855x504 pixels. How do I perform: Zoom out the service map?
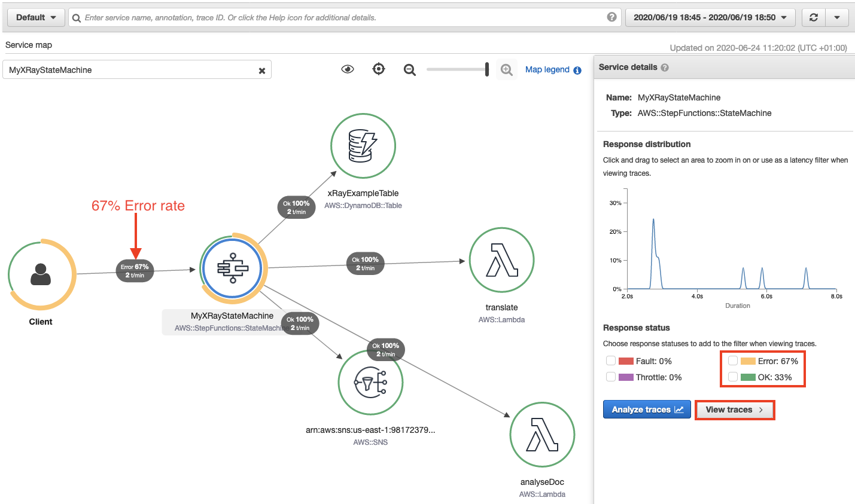[x=410, y=70]
